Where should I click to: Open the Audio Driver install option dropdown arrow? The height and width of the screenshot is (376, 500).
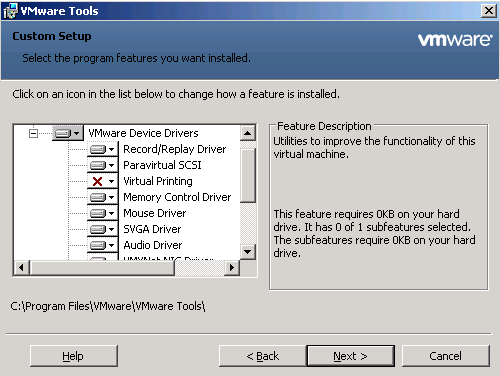(x=112, y=246)
